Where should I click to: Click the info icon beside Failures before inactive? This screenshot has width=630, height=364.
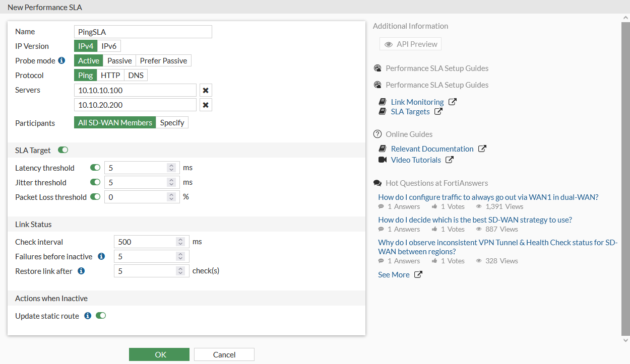click(102, 256)
